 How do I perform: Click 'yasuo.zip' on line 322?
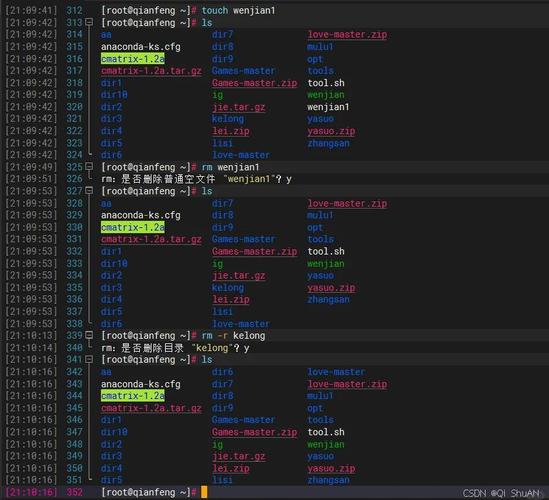[x=331, y=131]
